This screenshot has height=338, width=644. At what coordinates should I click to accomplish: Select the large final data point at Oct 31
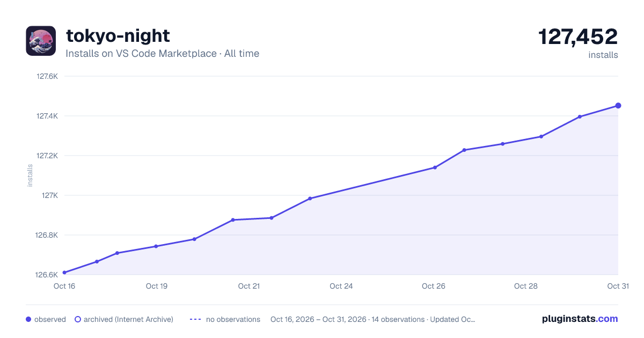coord(618,106)
